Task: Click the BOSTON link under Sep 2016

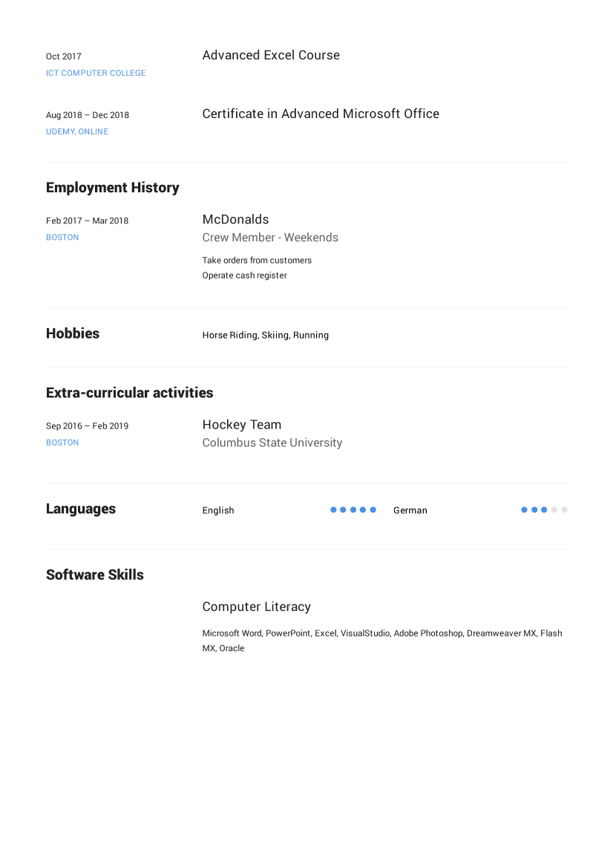Action: click(62, 443)
